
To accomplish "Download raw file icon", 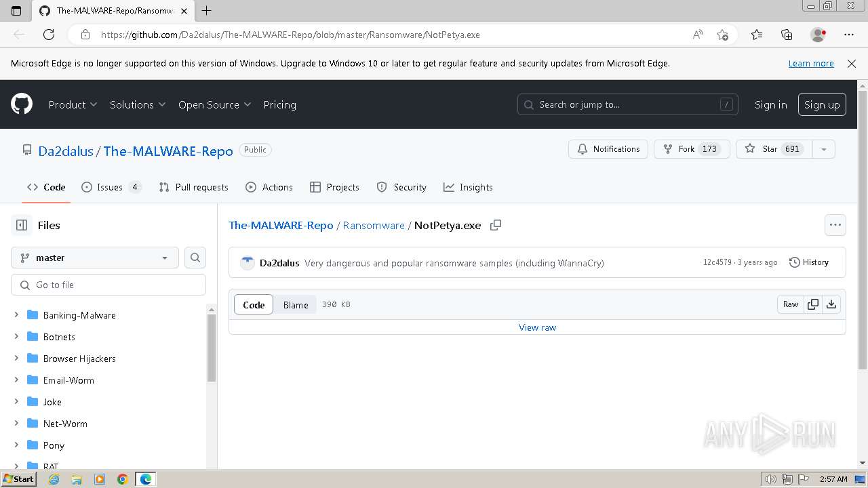I will click(831, 304).
